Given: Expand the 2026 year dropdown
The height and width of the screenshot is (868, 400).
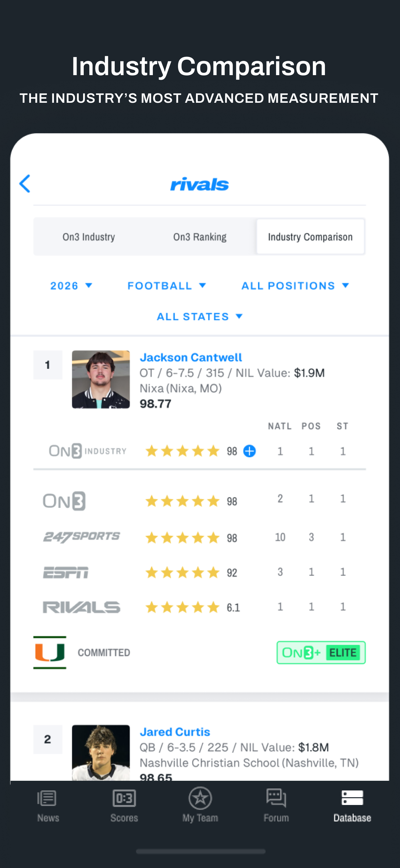Looking at the screenshot, I should (x=71, y=286).
